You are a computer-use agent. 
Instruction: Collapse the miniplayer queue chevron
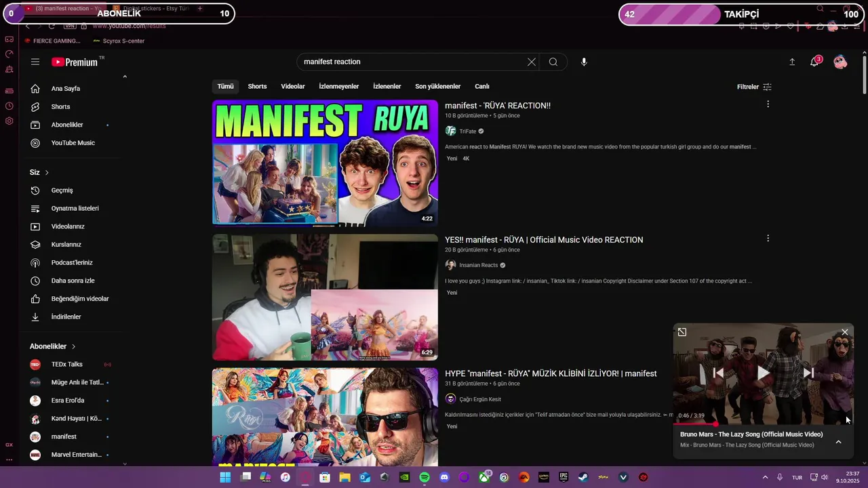tap(838, 442)
